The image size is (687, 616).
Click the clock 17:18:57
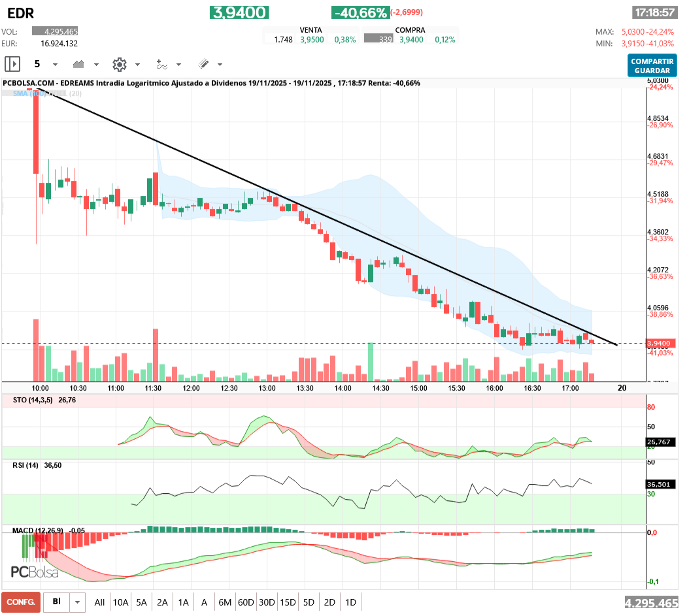coord(654,12)
